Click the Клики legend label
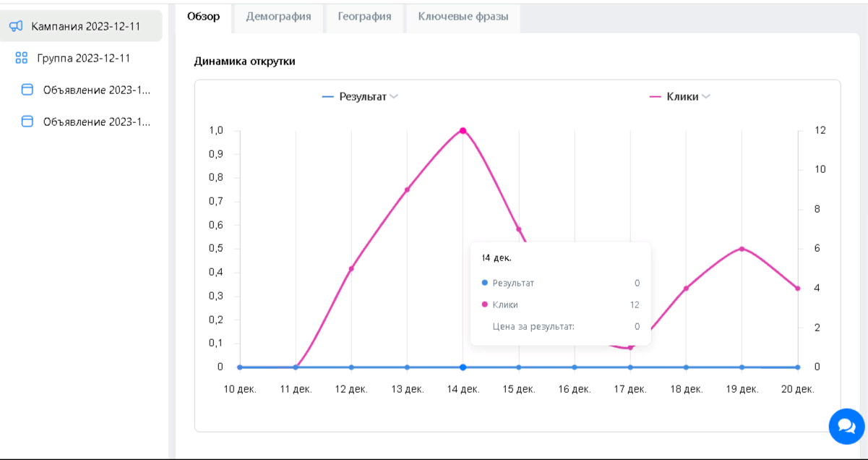868x460 pixels. click(x=682, y=97)
